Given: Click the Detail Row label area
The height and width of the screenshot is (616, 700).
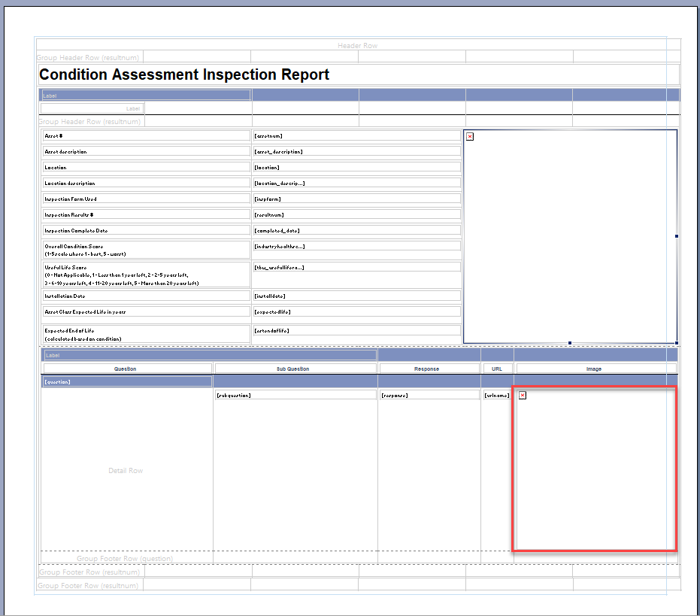Looking at the screenshot, I should [125, 470].
